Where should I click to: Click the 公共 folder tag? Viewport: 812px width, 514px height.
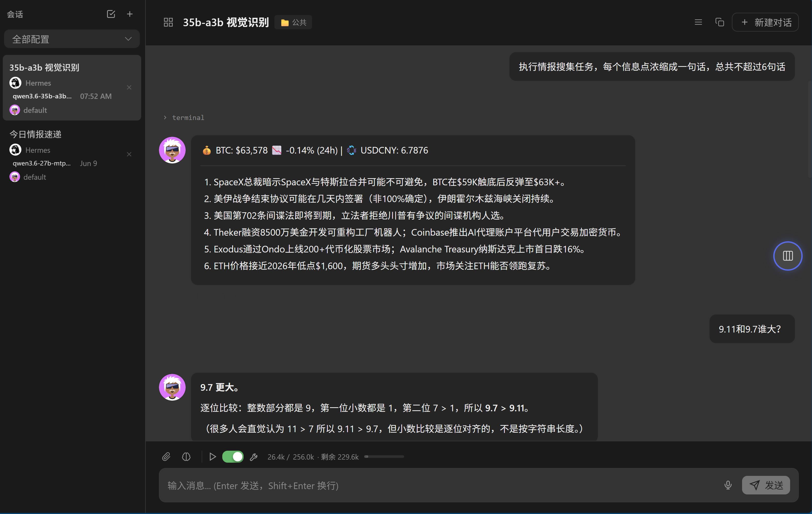point(293,22)
